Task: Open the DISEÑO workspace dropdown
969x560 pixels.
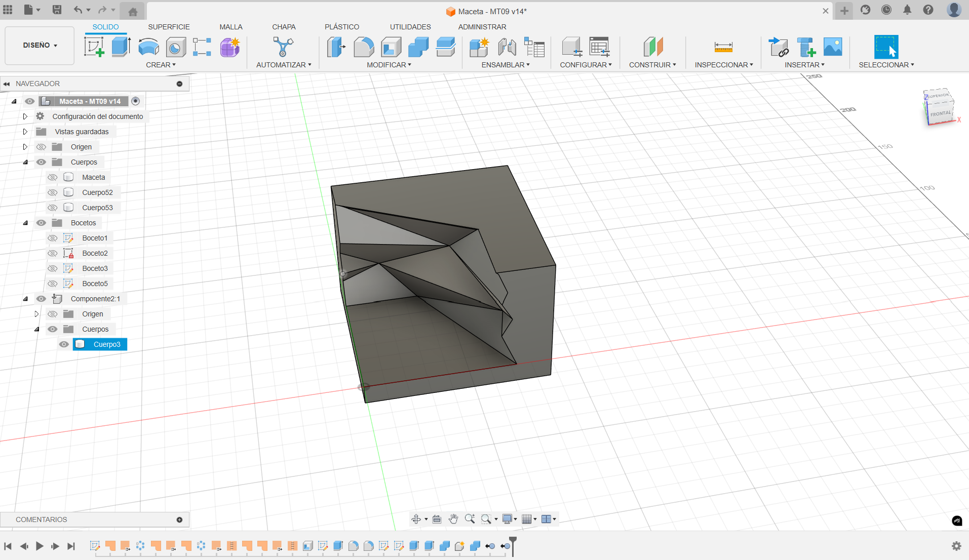Action: pos(40,46)
